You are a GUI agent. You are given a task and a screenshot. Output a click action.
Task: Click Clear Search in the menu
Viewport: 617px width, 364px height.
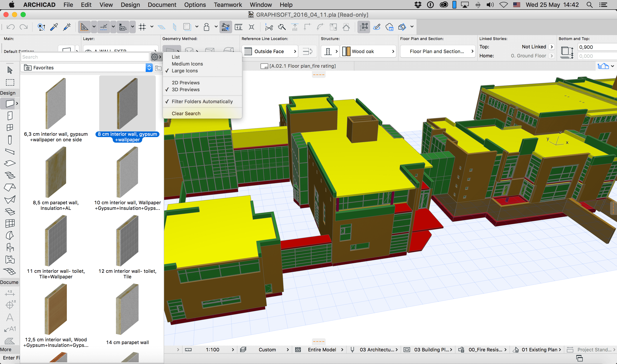coord(186,113)
